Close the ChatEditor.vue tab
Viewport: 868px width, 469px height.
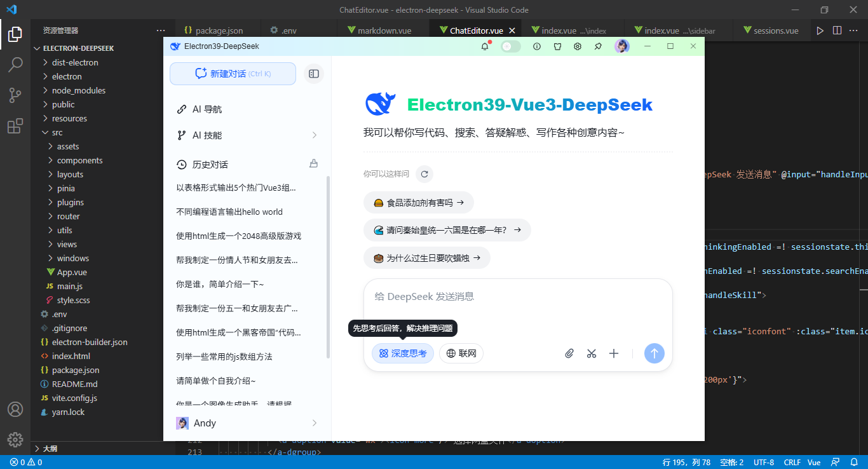click(x=512, y=31)
